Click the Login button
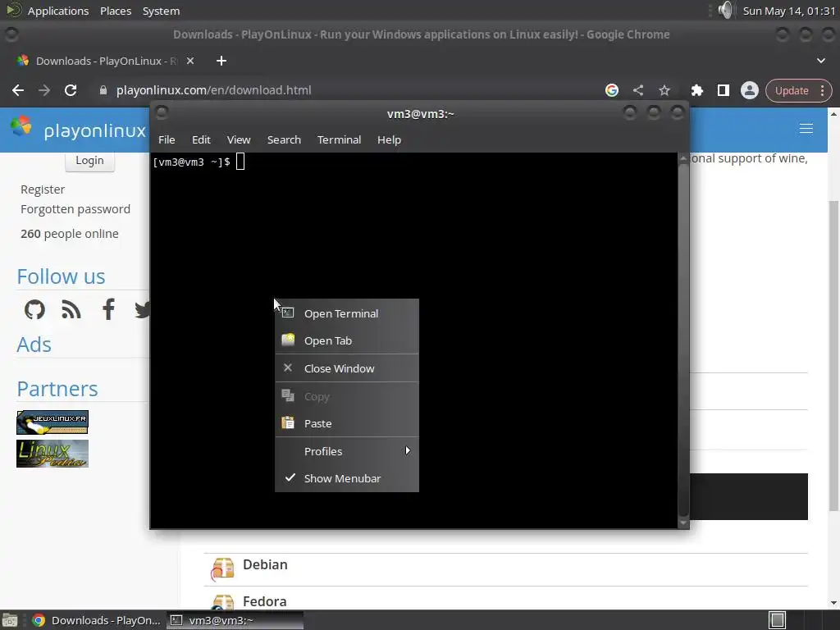 89,161
